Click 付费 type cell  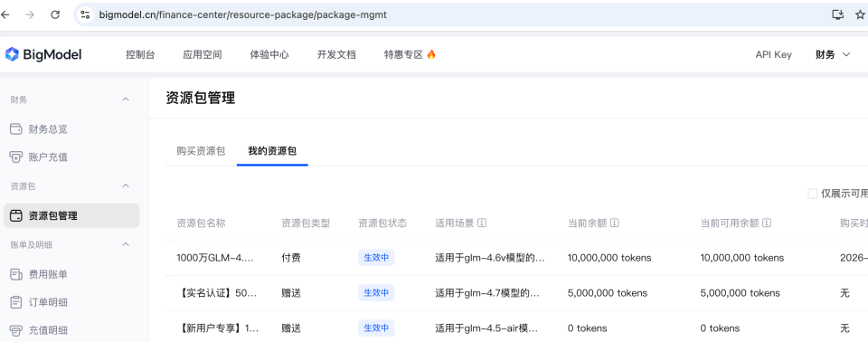[x=291, y=258]
